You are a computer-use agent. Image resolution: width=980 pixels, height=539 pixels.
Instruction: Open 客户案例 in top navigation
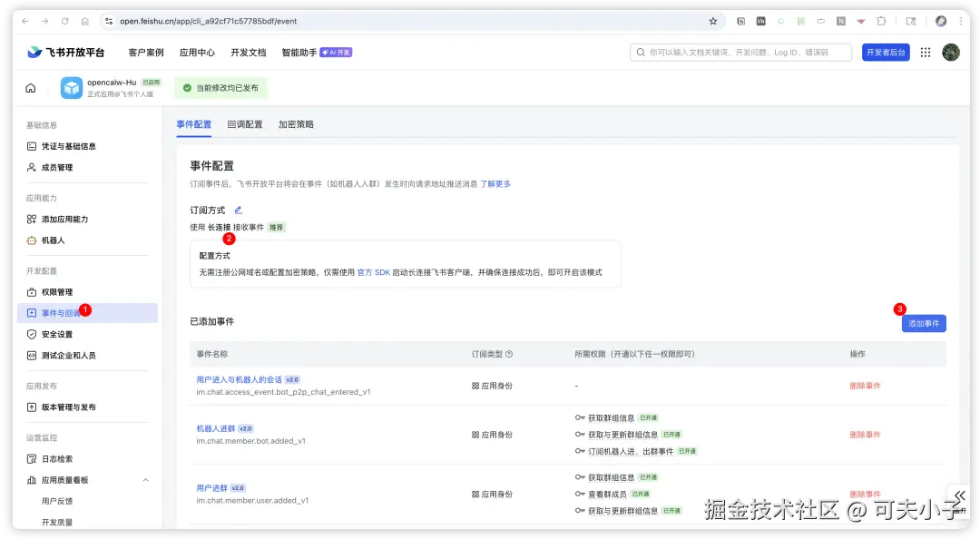tap(146, 53)
